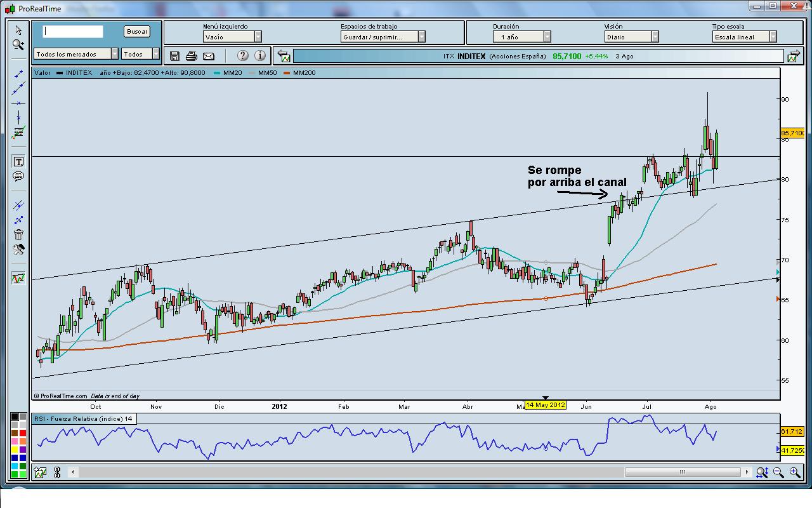Zoom in with the plus magnifier

tap(795, 472)
